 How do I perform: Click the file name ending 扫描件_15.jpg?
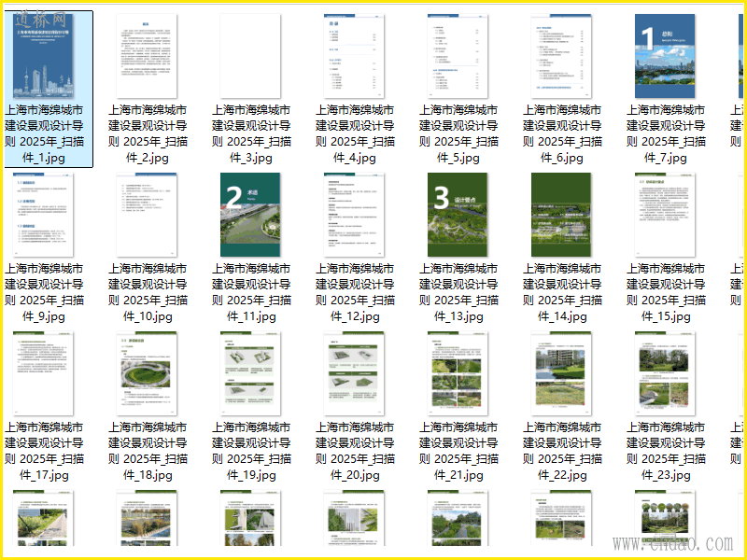coord(666,292)
